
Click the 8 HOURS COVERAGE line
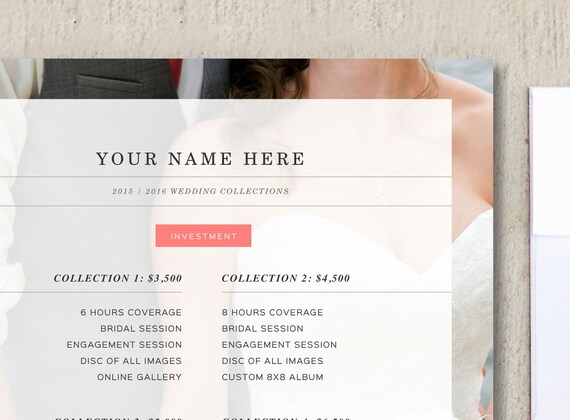pos(272,312)
